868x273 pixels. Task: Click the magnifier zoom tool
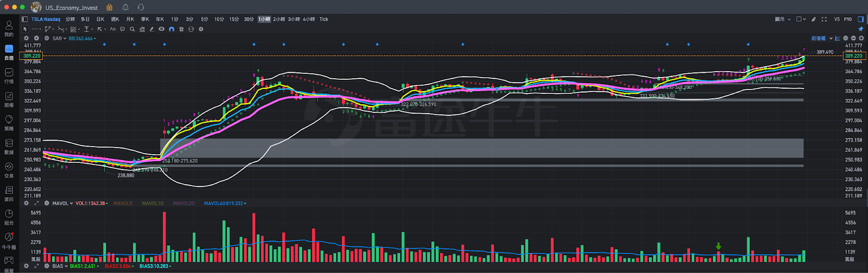click(x=132, y=29)
